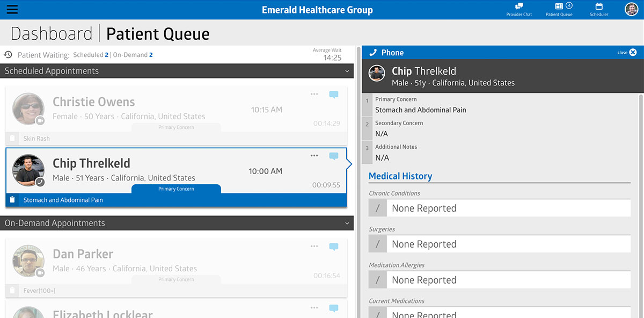Click the Chronic Conditions field
This screenshot has width=644, height=318.
point(499,208)
